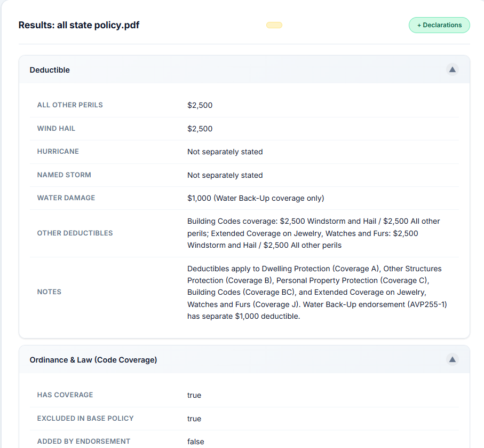484x448 pixels.
Task: Click the WIND HAIL $2,500 value
Action: pyautogui.click(x=200, y=129)
